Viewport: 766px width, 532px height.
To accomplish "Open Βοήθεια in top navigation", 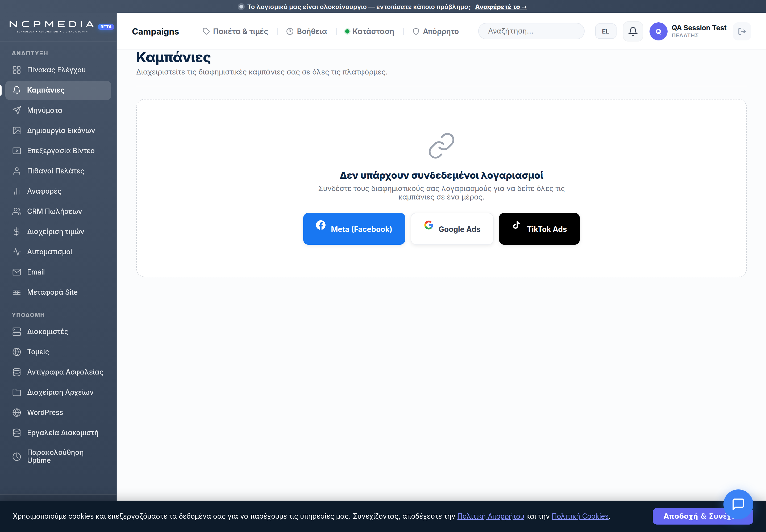I will [307, 31].
